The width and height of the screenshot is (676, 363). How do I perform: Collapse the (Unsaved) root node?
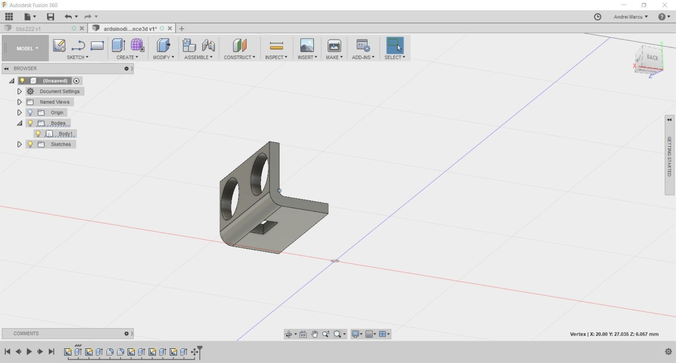point(12,81)
